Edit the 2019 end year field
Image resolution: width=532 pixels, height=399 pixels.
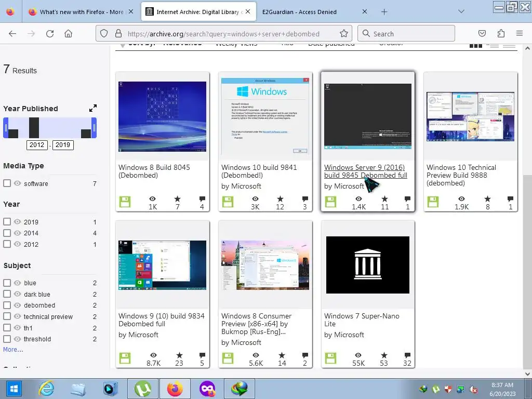coord(63,145)
